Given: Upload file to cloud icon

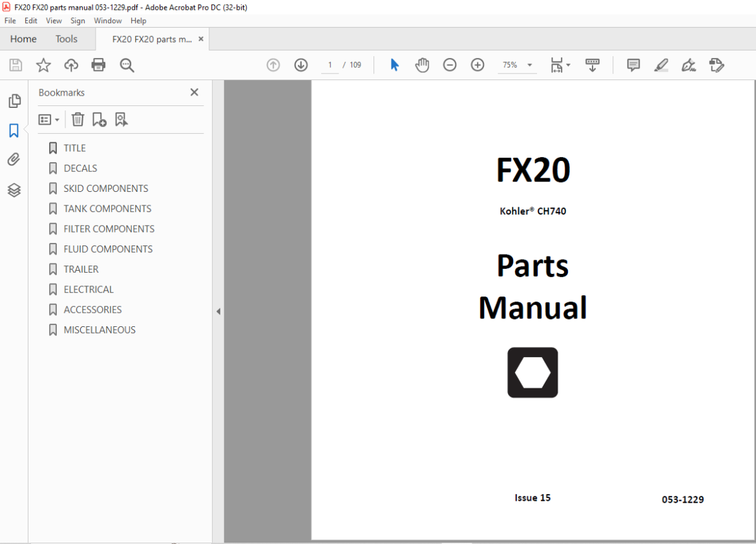Looking at the screenshot, I should [x=71, y=65].
